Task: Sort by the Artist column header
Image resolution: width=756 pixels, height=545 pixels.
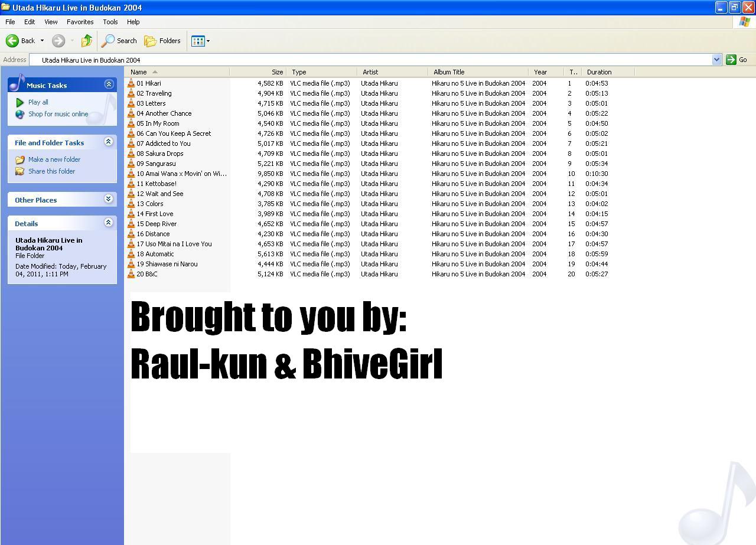Action: [392, 72]
